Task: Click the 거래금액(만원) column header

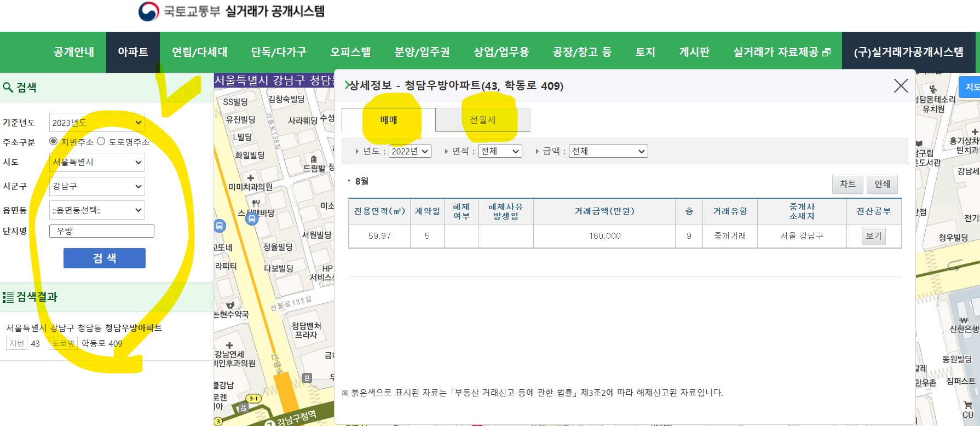Action: point(604,211)
